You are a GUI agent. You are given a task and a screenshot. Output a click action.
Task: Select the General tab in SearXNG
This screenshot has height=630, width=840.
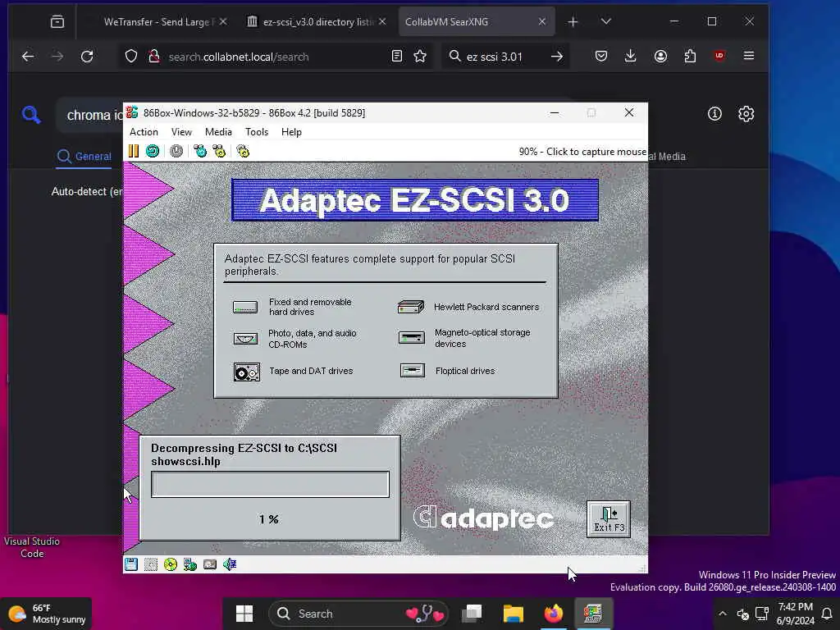point(84,157)
